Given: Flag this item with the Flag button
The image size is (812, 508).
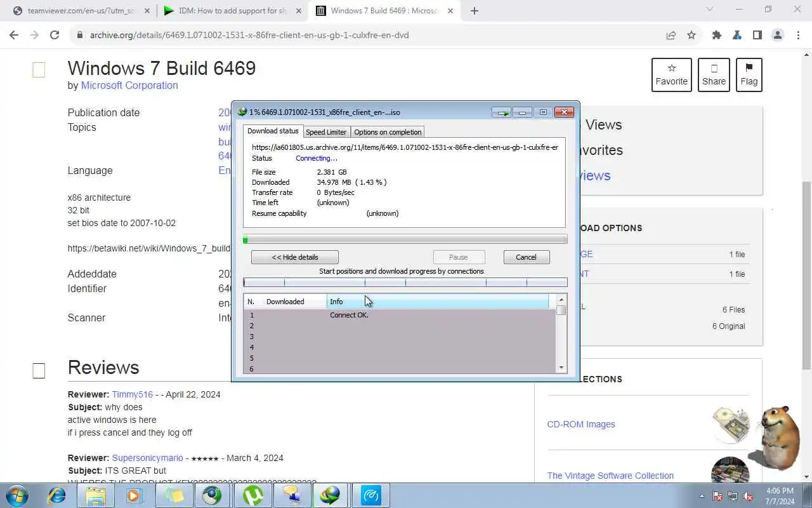Looking at the screenshot, I should 749,75.
